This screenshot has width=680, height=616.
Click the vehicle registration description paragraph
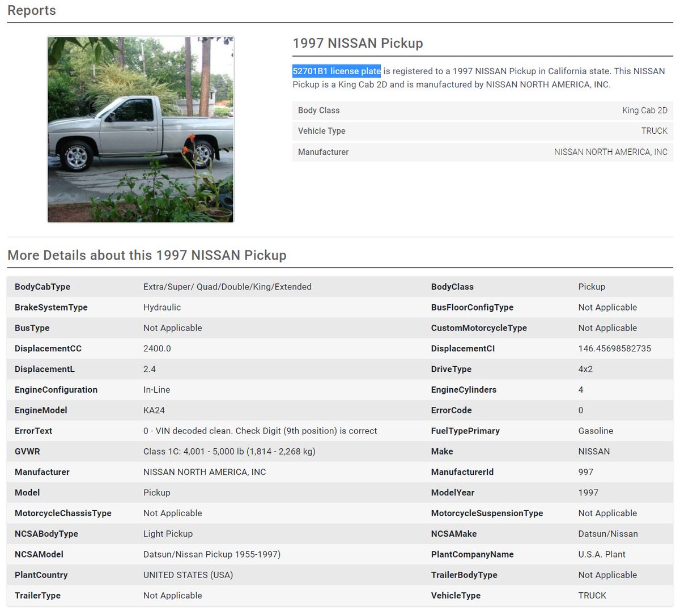click(x=479, y=78)
